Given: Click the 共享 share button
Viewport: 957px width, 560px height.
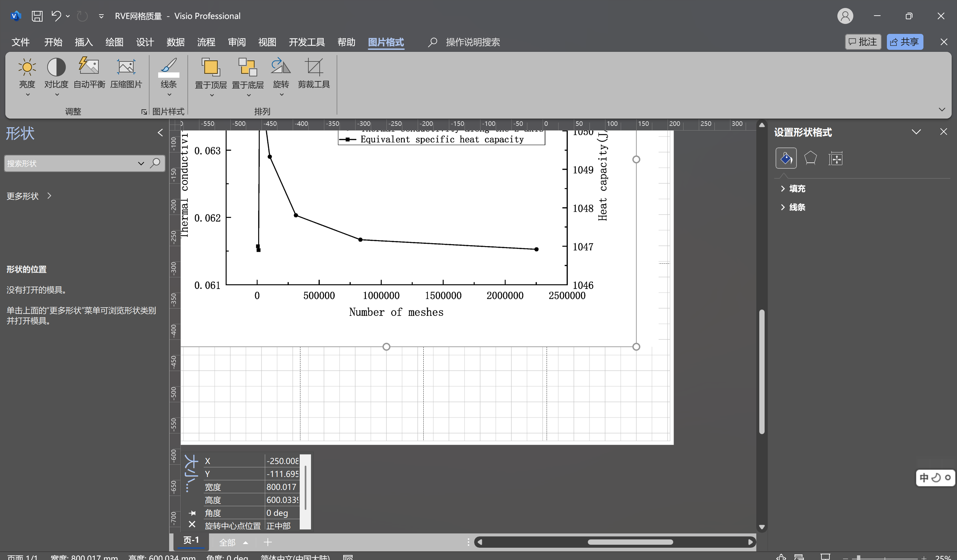Looking at the screenshot, I should [x=904, y=42].
